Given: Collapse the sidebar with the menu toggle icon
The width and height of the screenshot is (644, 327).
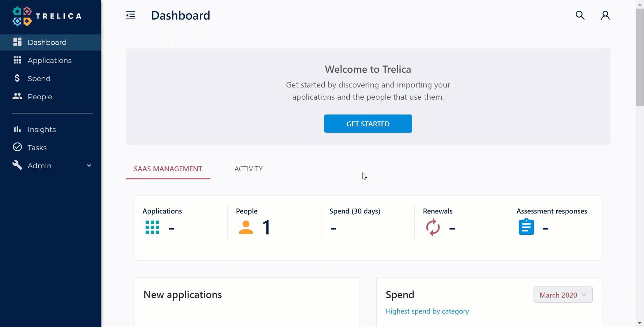Looking at the screenshot, I should click(x=131, y=16).
